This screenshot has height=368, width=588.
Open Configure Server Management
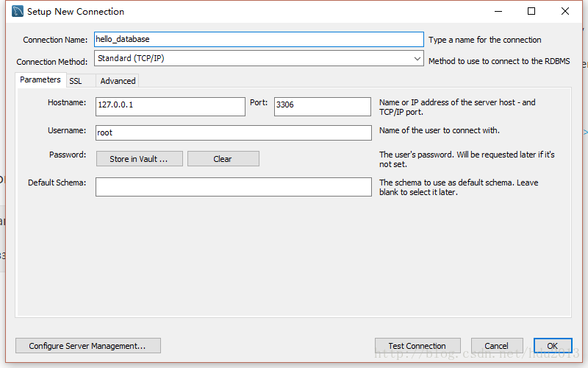[x=88, y=345]
